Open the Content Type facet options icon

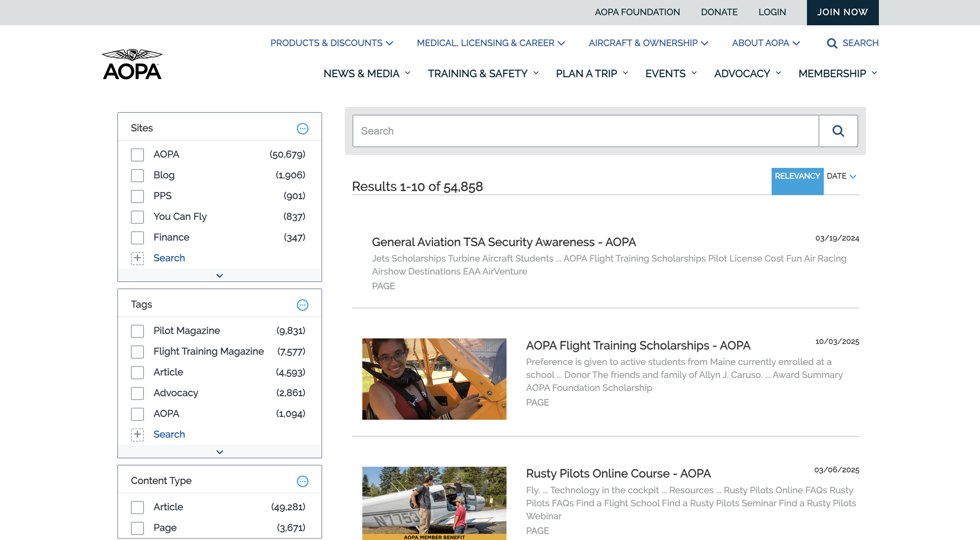click(302, 481)
